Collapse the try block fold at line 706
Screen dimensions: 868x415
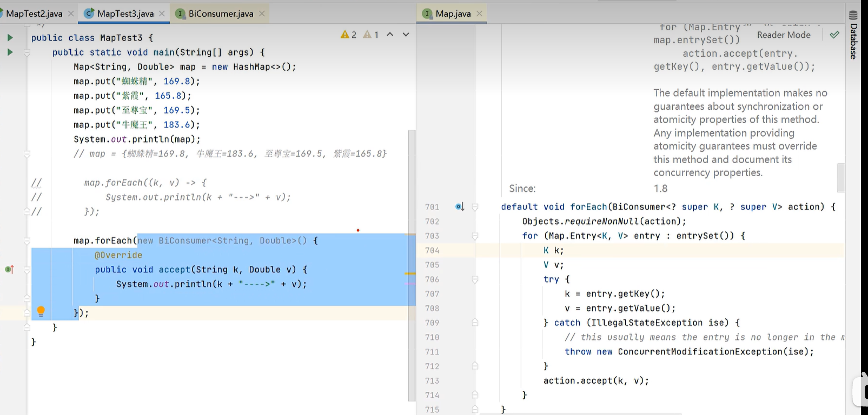(475, 279)
